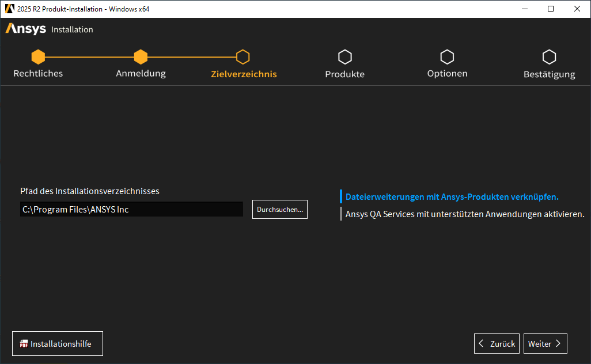
Task: Maximize the installer window
Action: point(551,9)
